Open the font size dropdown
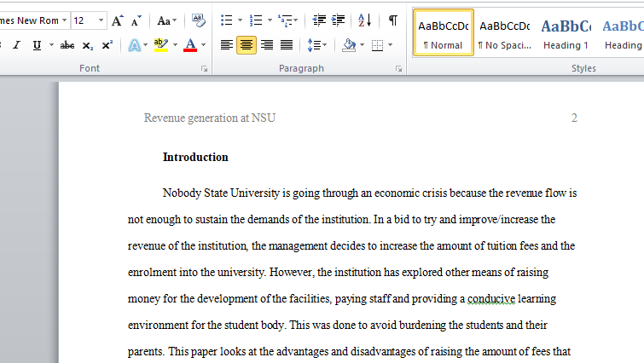The height and width of the screenshot is (363, 644). tap(101, 20)
